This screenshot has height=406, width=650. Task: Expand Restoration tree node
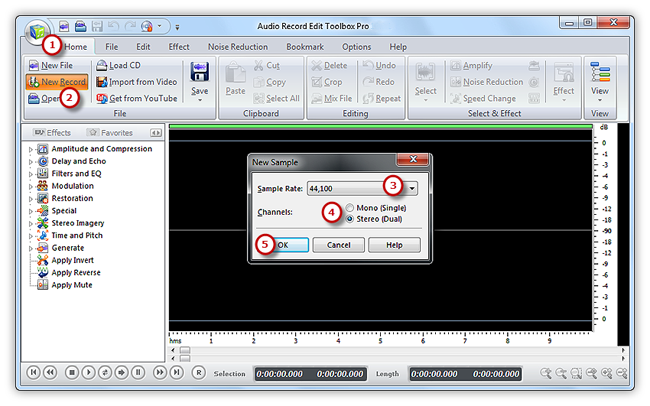click(31, 199)
